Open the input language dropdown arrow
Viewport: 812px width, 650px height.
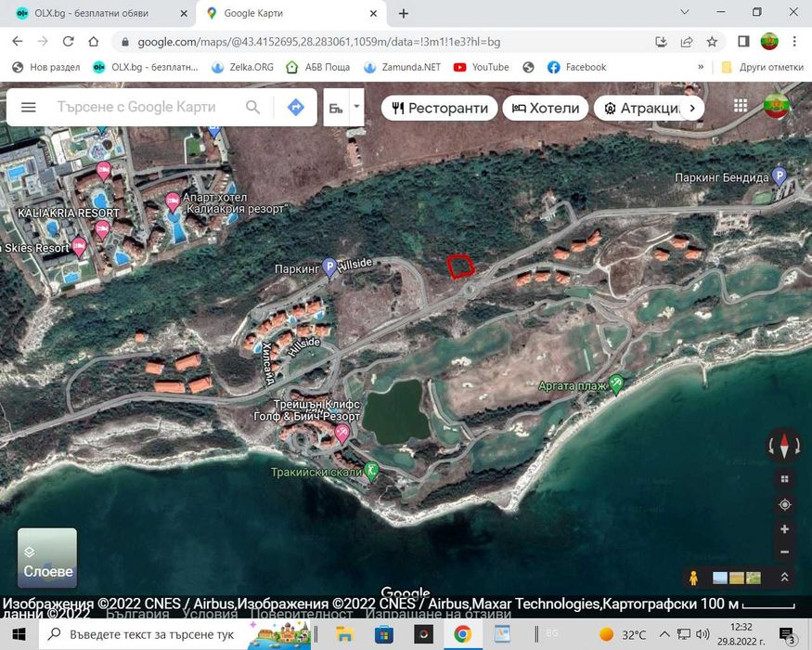pos(356,107)
